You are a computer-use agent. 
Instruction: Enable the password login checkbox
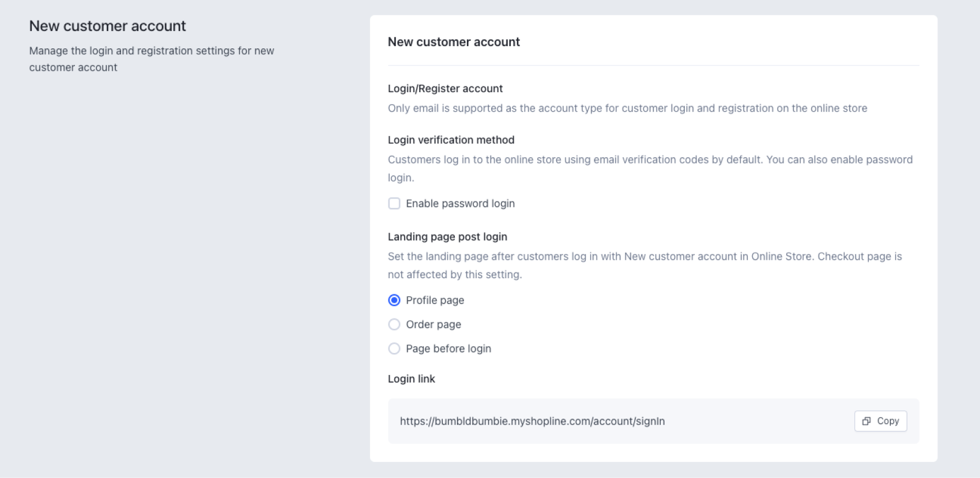394,203
